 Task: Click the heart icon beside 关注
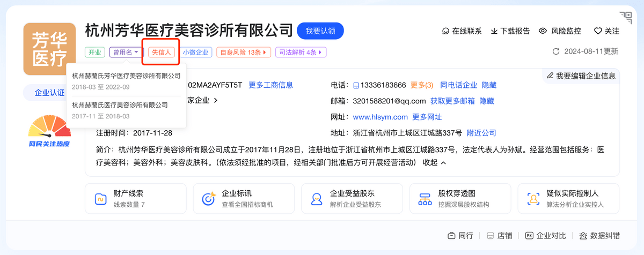coord(598,31)
